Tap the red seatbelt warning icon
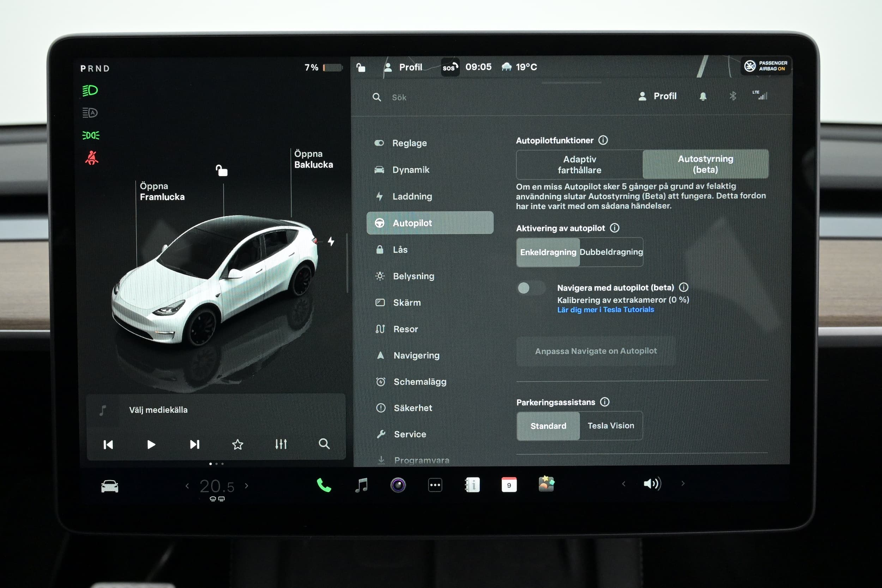Viewport: 882px width, 588px height. click(x=91, y=158)
